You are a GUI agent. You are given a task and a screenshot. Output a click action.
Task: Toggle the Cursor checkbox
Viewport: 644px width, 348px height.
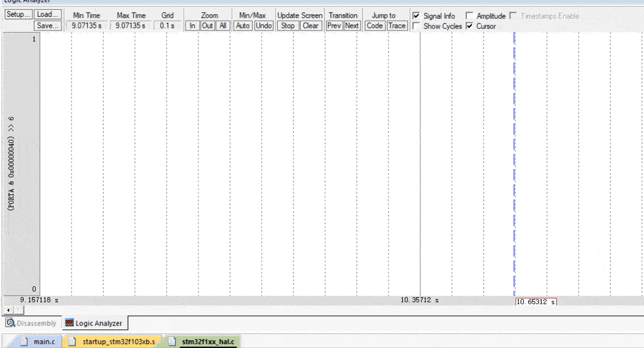pyautogui.click(x=469, y=26)
